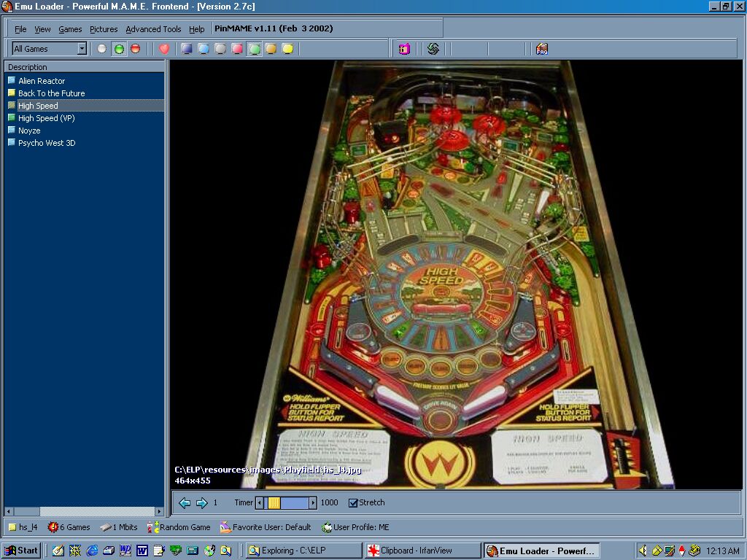Select the red ball filter
This screenshot has width=747, height=560.
tap(136, 49)
